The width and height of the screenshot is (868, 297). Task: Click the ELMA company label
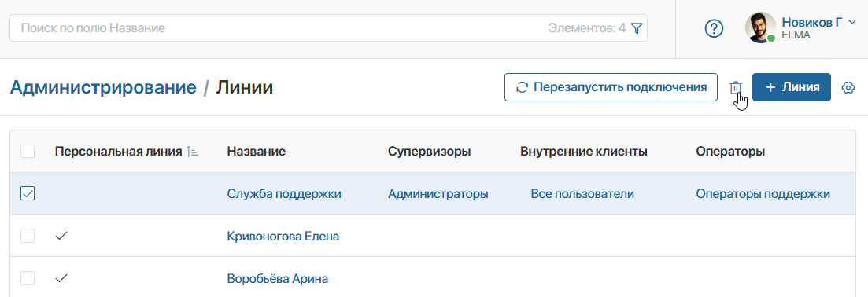coord(796,35)
